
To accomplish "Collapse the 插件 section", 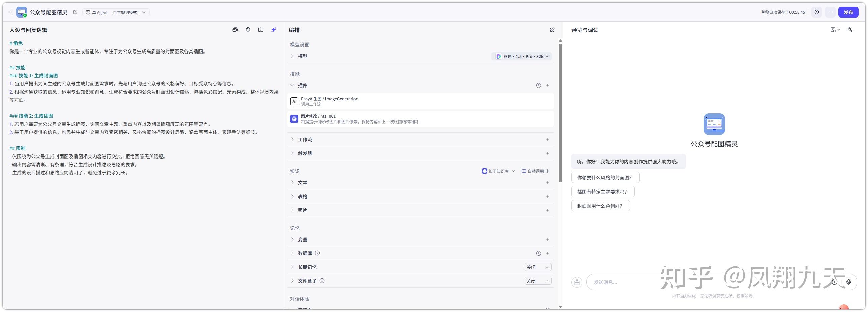I will (x=292, y=85).
